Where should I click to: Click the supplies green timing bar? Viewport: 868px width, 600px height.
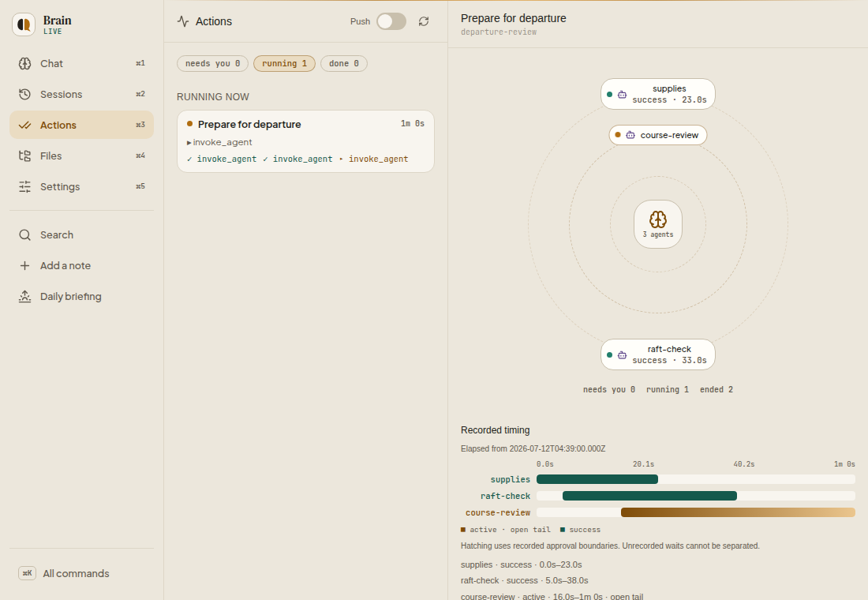click(x=597, y=479)
